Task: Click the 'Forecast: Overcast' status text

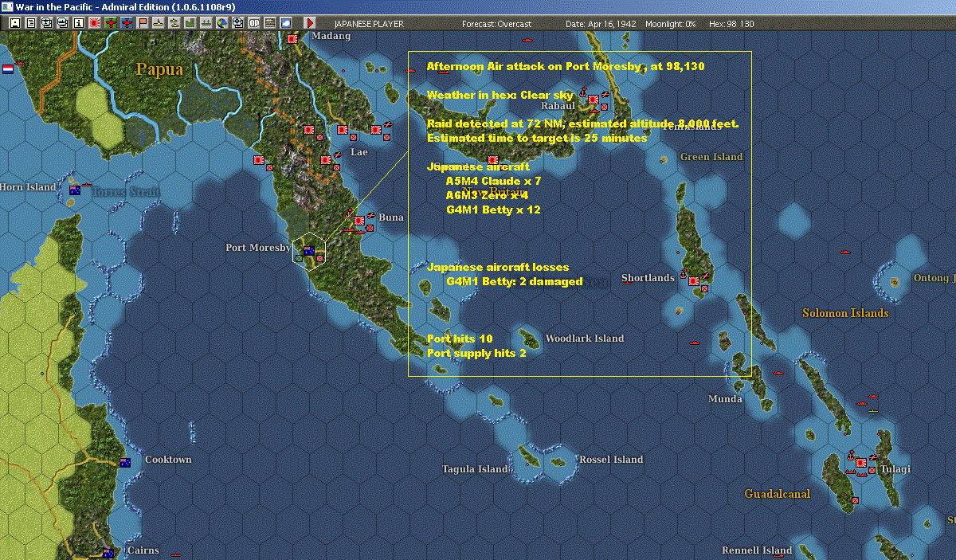Action: (496, 24)
